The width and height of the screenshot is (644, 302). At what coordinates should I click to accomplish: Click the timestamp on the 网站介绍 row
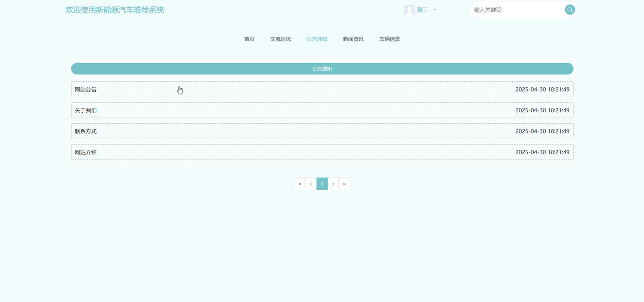coord(542,152)
